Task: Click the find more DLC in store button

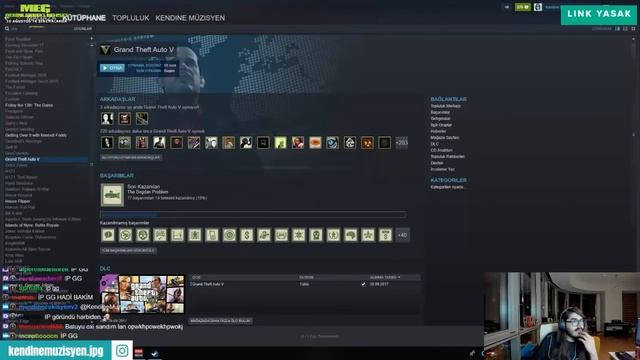Action: 220,321
